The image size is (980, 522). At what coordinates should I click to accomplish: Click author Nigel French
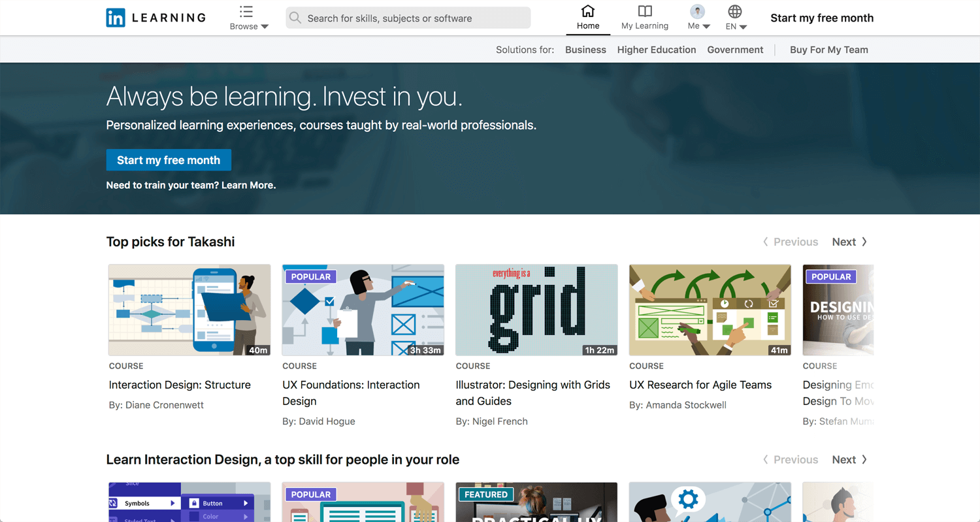500,421
